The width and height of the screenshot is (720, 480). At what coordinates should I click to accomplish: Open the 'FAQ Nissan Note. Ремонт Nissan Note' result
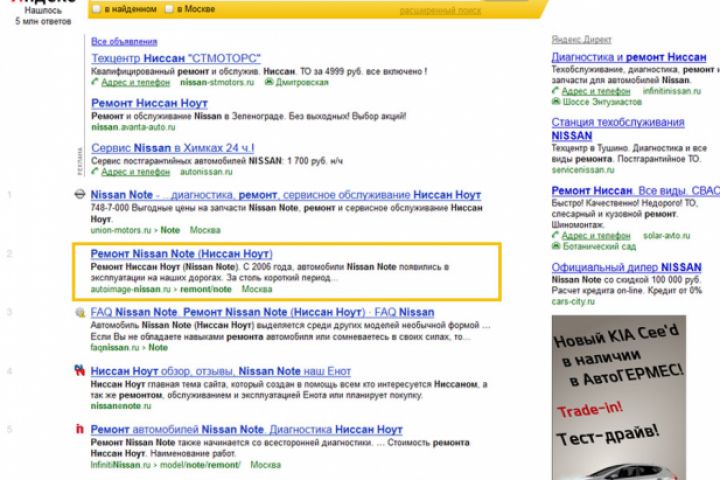[x=262, y=312]
